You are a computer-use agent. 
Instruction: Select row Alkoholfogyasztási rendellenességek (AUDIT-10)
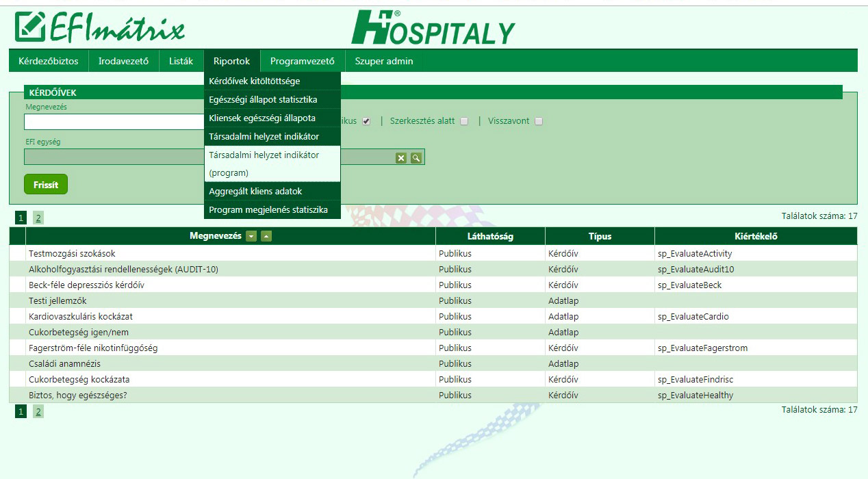[433, 269]
